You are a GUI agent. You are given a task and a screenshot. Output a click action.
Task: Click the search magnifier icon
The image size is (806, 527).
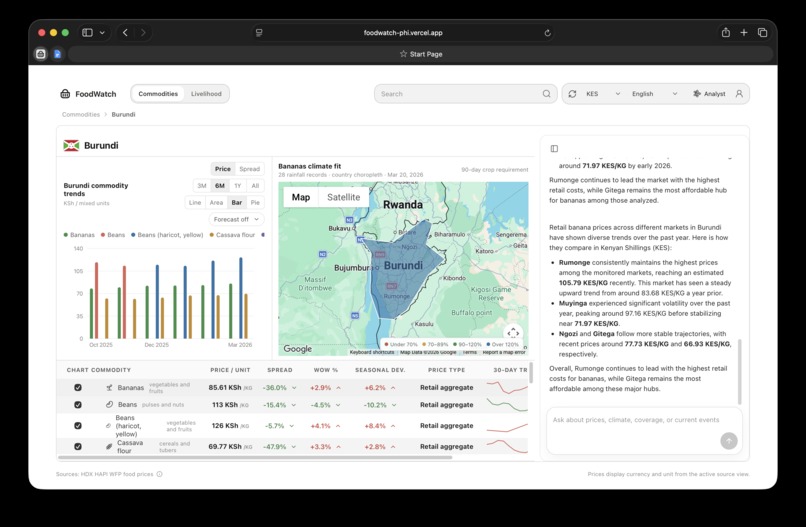pyautogui.click(x=546, y=94)
